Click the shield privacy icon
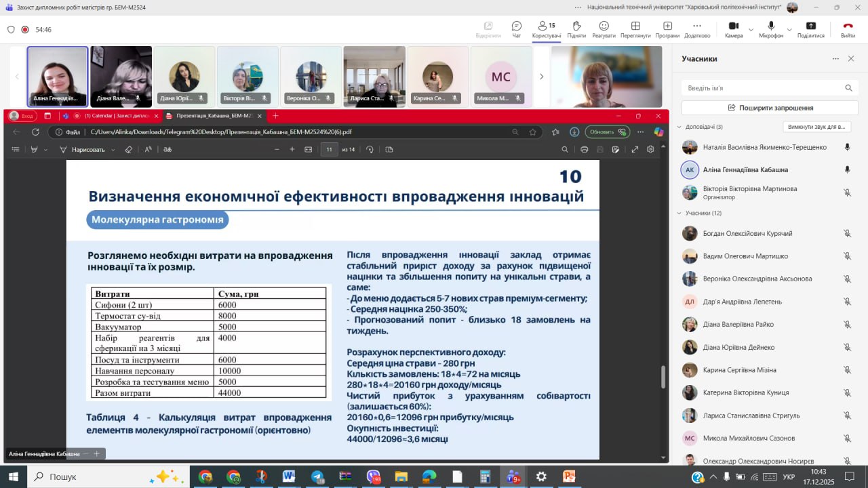Screen dimensions: 868x488 [x=11, y=30]
